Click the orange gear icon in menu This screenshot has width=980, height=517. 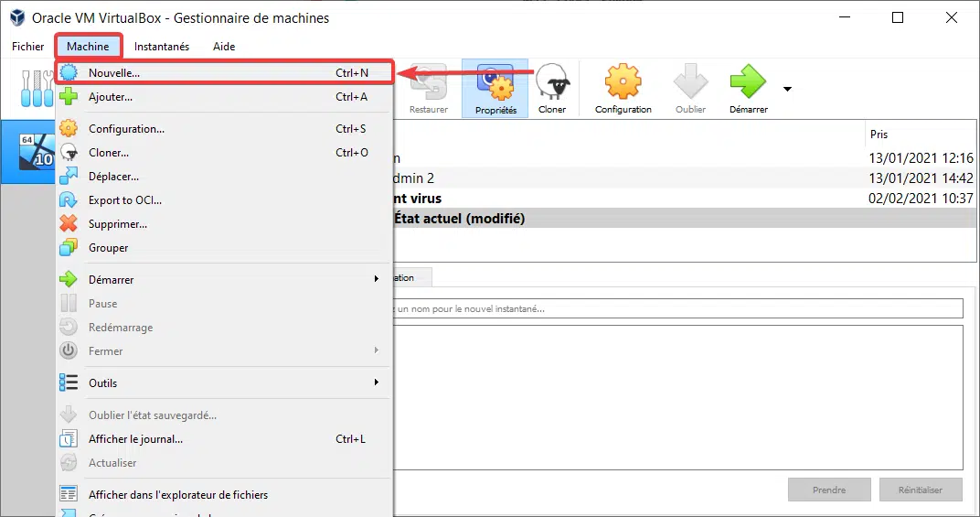[x=69, y=128]
